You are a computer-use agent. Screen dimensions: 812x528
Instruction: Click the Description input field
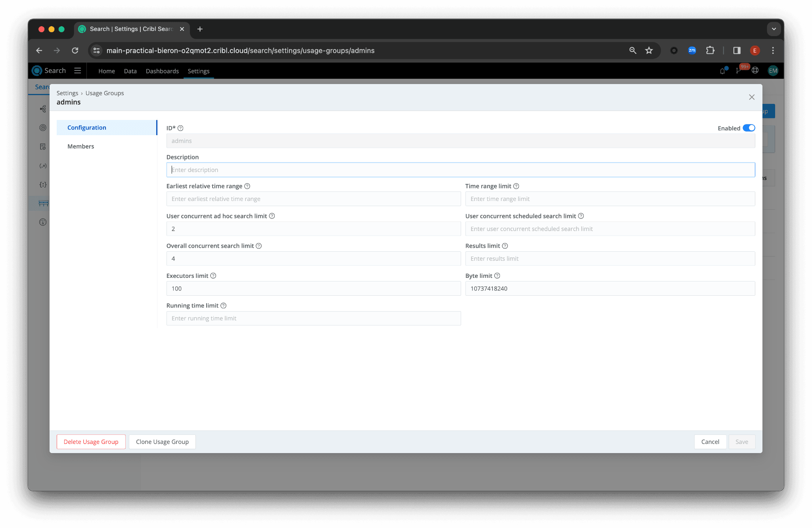pyautogui.click(x=460, y=170)
